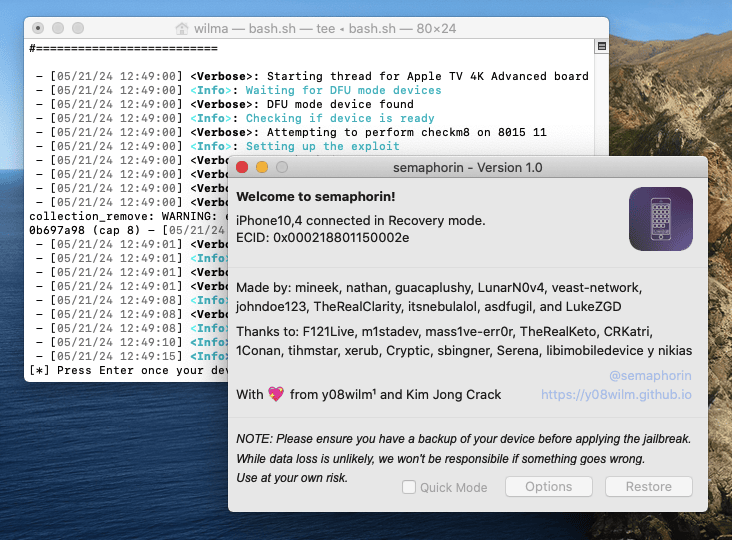732x540 pixels.
Task: Enable the Quick Mode checkbox
Action: (x=409, y=487)
